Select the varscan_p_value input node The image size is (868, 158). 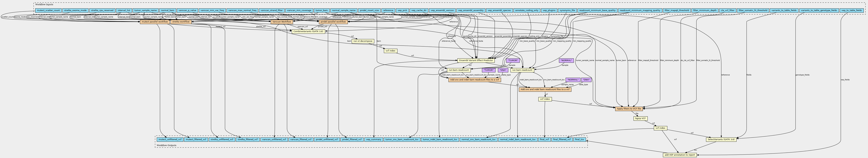(187, 10)
